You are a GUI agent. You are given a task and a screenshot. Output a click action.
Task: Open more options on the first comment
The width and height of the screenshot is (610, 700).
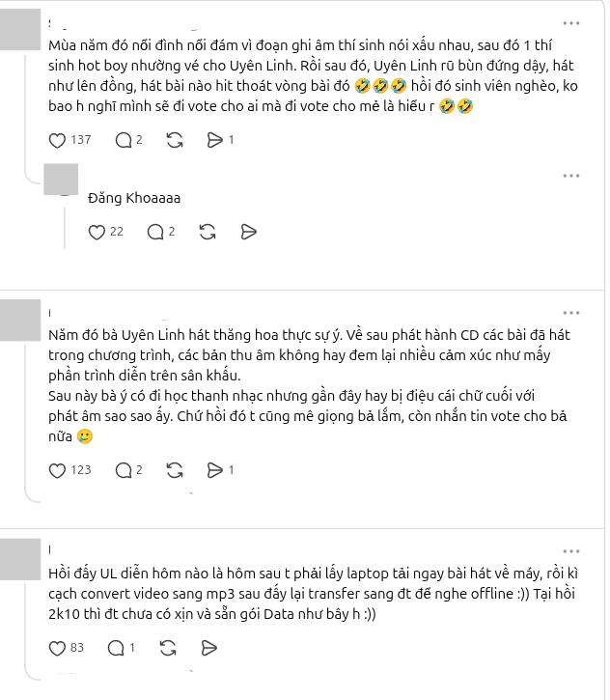[x=571, y=23]
